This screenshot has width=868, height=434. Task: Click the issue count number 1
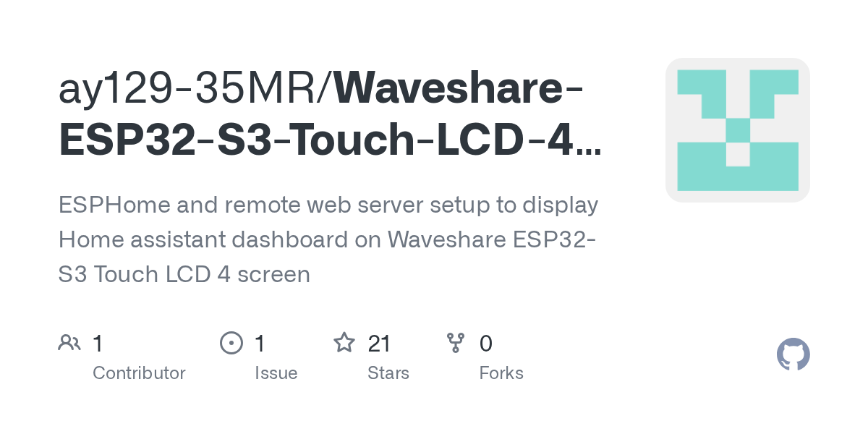coord(260,344)
